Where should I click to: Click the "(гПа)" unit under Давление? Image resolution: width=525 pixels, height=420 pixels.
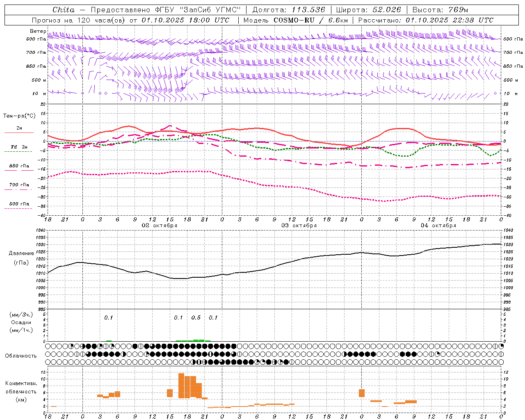(x=21, y=263)
